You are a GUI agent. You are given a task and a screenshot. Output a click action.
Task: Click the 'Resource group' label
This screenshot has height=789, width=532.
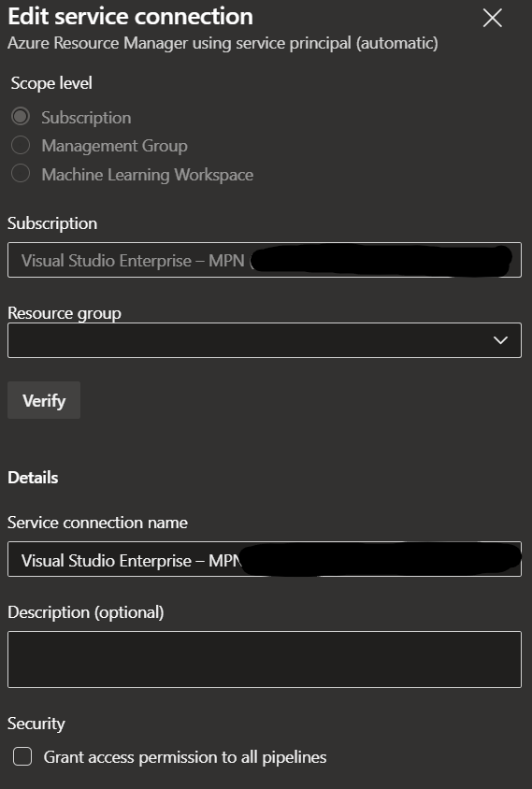pos(65,313)
